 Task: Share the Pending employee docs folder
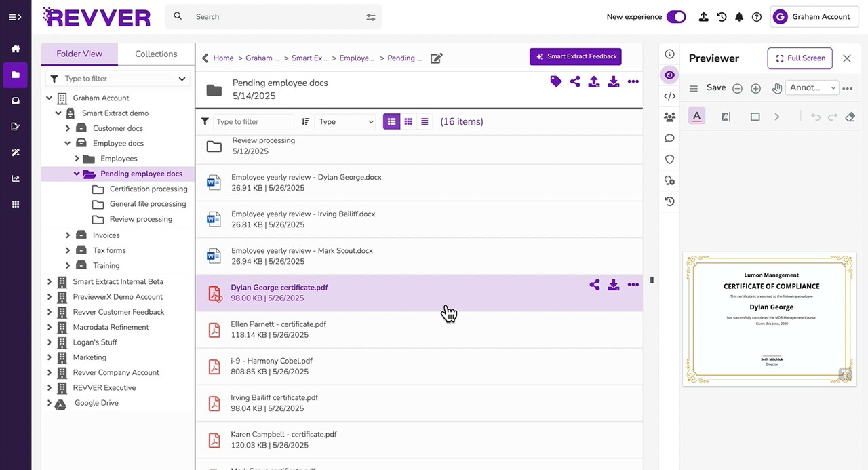[575, 81]
